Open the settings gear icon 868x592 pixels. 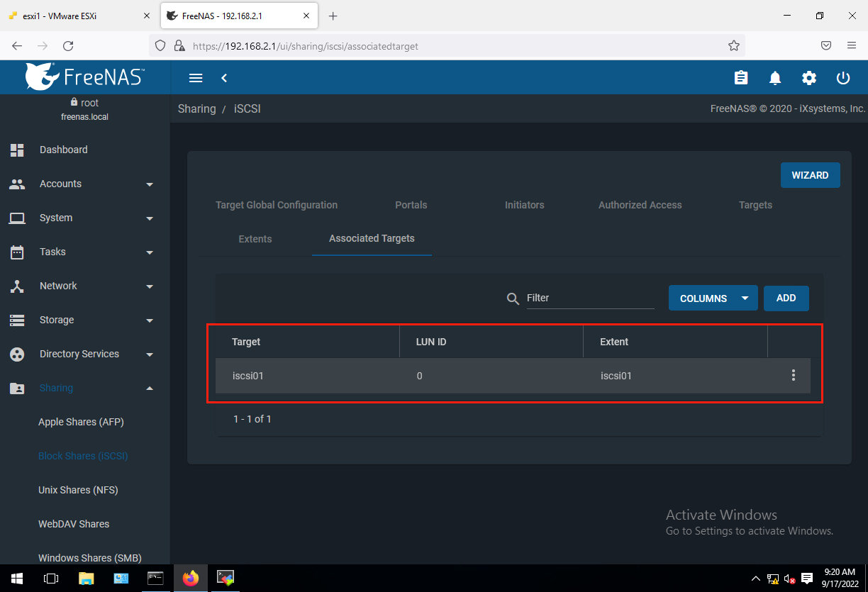point(809,78)
